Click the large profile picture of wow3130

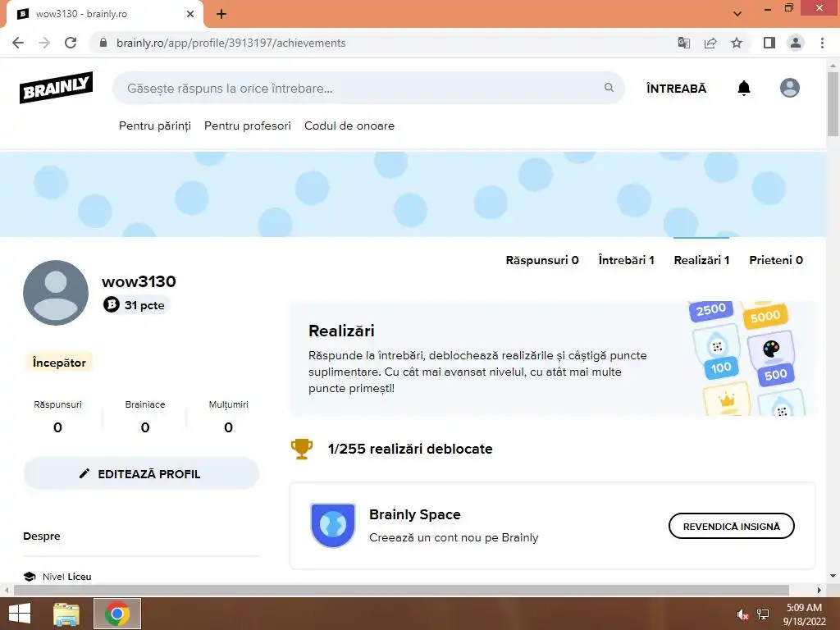point(56,293)
